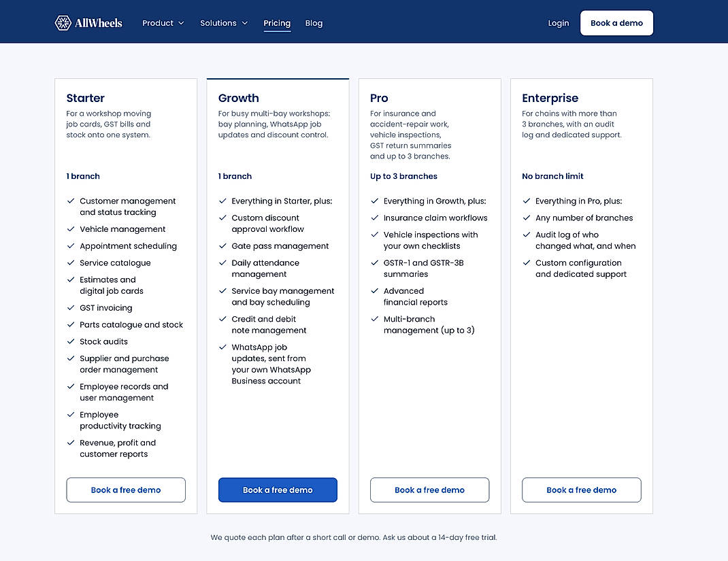Click the Pro plan heading
Screen dimensions: 728x561
[x=379, y=98]
